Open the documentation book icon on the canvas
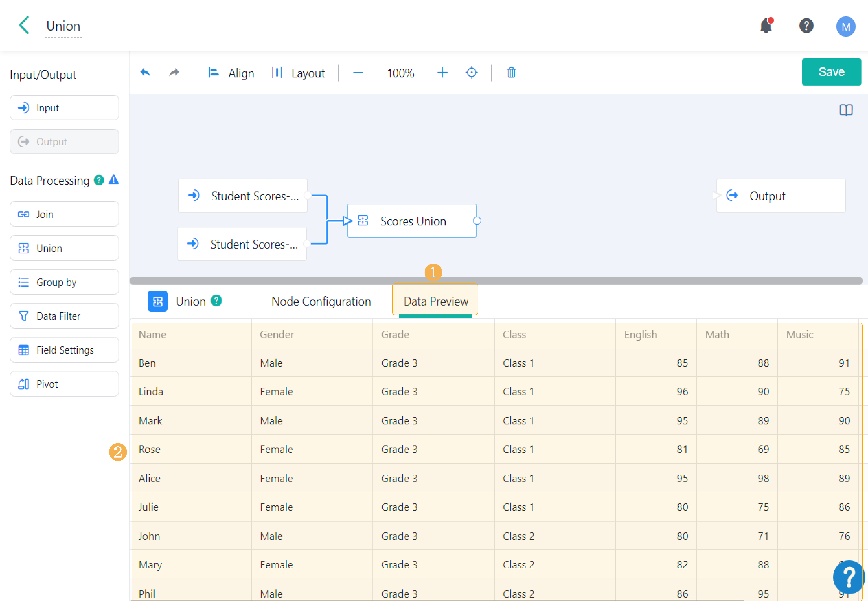Image resolution: width=868 pixels, height=601 pixels. 846,110
